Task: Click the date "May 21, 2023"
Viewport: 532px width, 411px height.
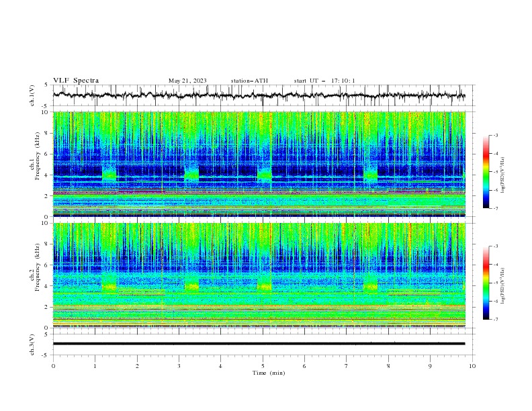Action: (187, 81)
